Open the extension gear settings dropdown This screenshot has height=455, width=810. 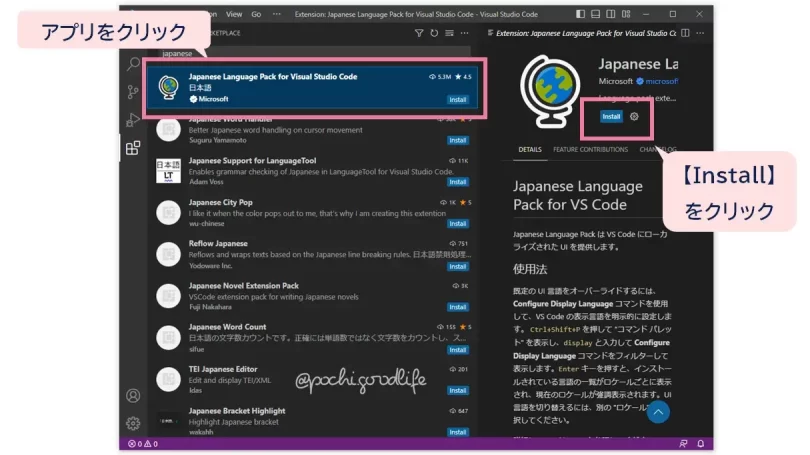pyautogui.click(x=634, y=116)
